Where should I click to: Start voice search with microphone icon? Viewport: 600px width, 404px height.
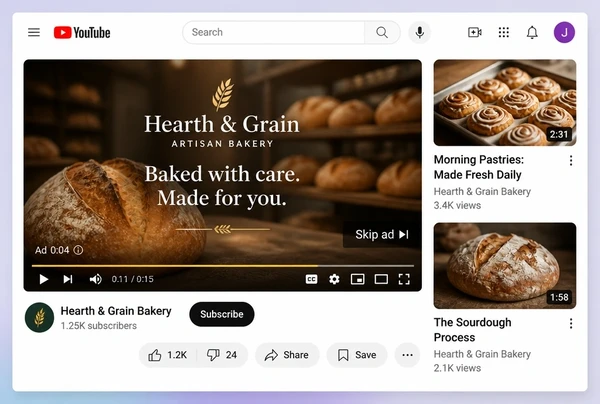(x=420, y=33)
